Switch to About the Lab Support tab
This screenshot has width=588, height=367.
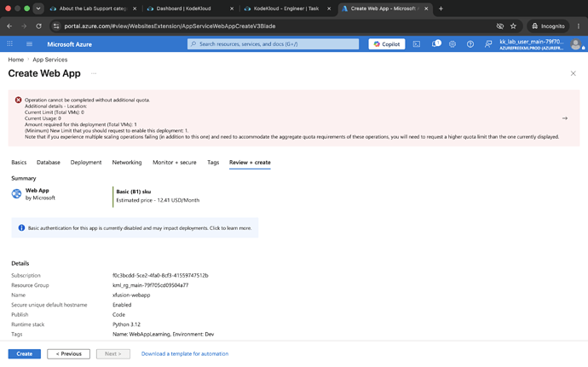(93, 9)
